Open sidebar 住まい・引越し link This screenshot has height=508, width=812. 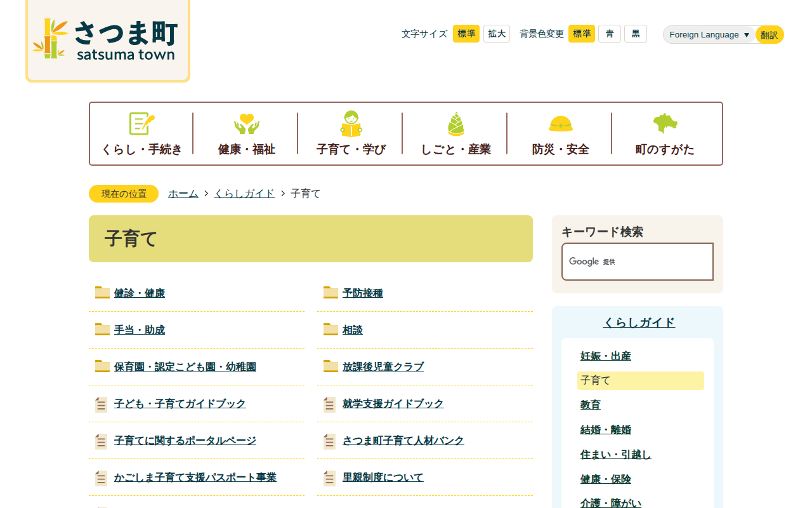[x=616, y=455]
